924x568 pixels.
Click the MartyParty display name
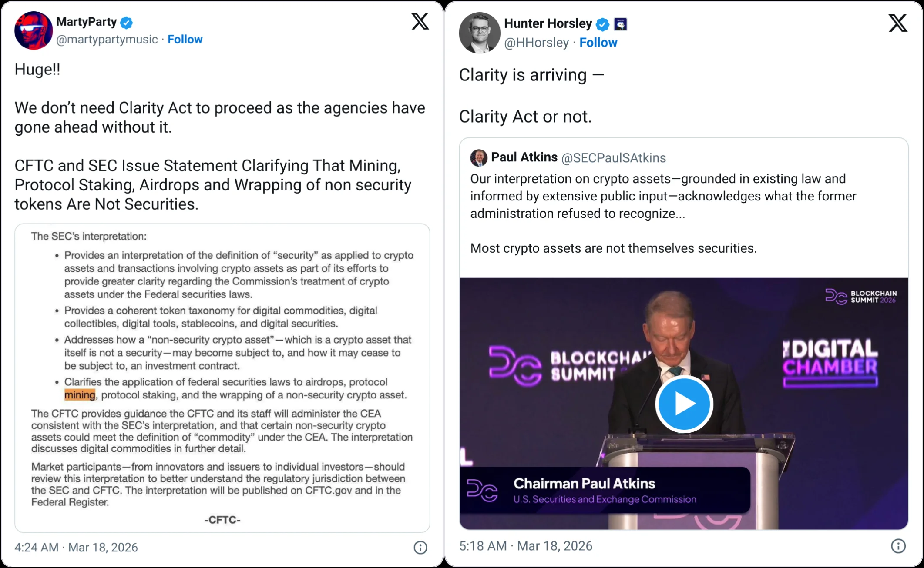click(86, 22)
